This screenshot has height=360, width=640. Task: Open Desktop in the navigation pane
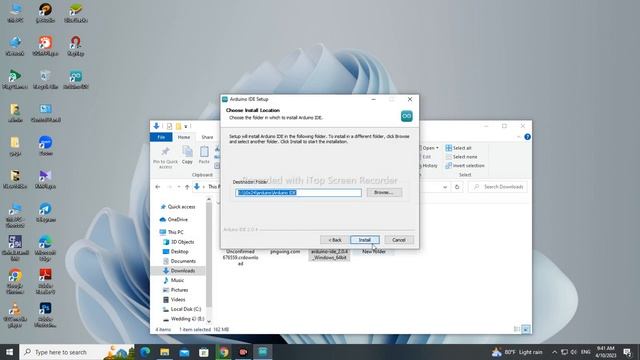click(176, 251)
